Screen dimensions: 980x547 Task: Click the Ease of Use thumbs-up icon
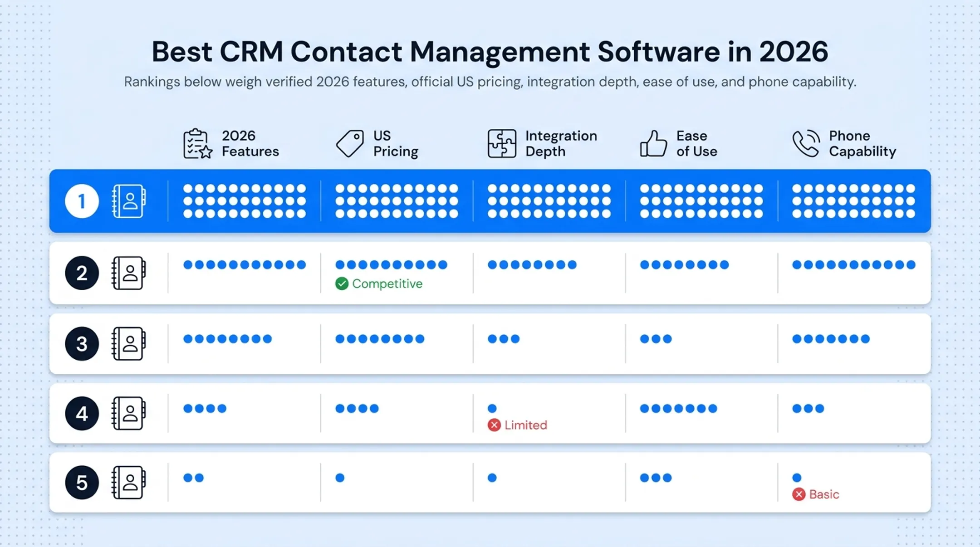653,143
